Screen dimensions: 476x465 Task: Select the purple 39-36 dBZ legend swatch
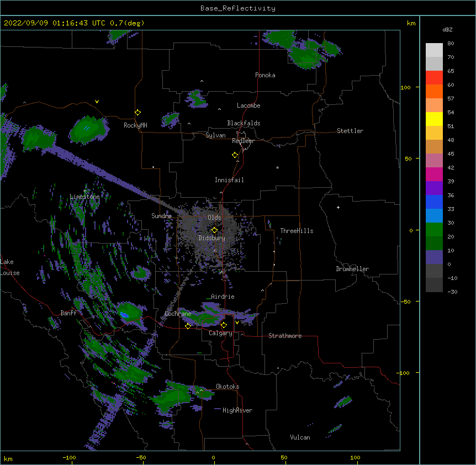pyautogui.click(x=434, y=188)
